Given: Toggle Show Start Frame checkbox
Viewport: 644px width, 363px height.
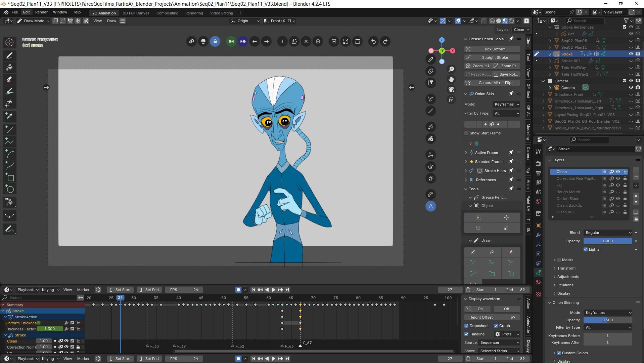Looking at the screenshot, I should coord(466,133).
